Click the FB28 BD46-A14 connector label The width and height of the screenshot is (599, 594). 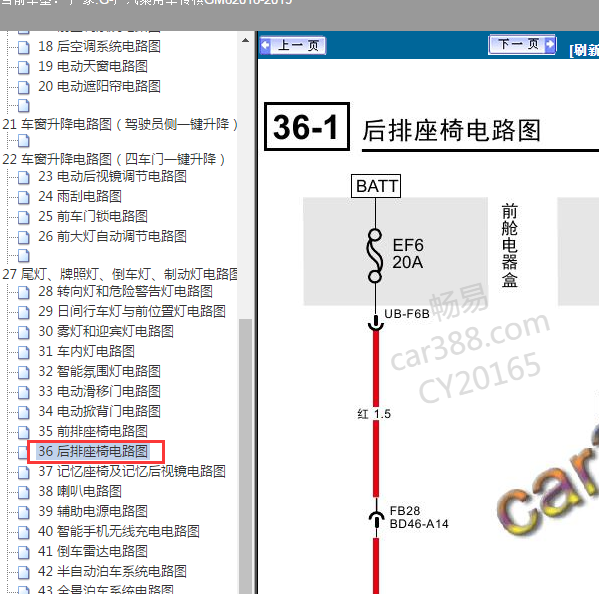pos(419,517)
